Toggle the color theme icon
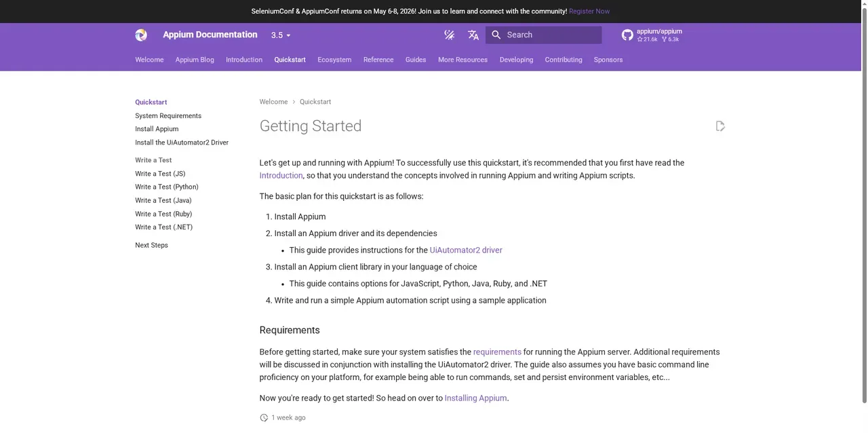 449,35
